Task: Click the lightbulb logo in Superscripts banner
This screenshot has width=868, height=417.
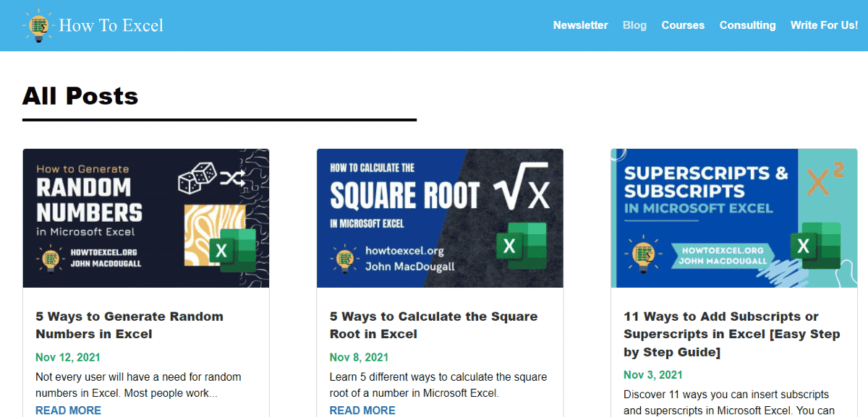Action: pos(642,254)
